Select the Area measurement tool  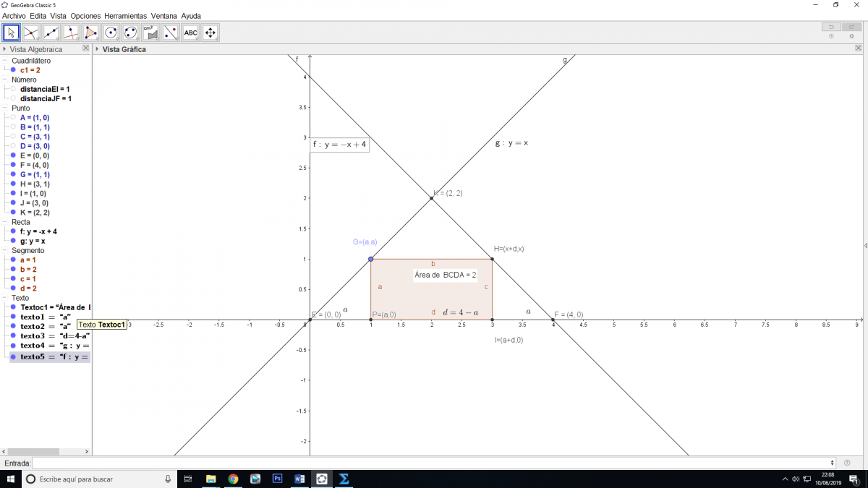pos(150,33)
